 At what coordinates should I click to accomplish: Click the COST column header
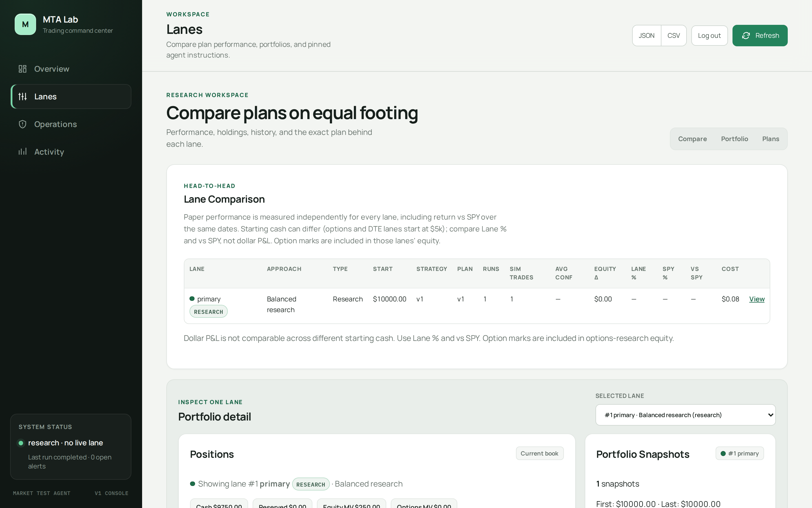(730, 269)
